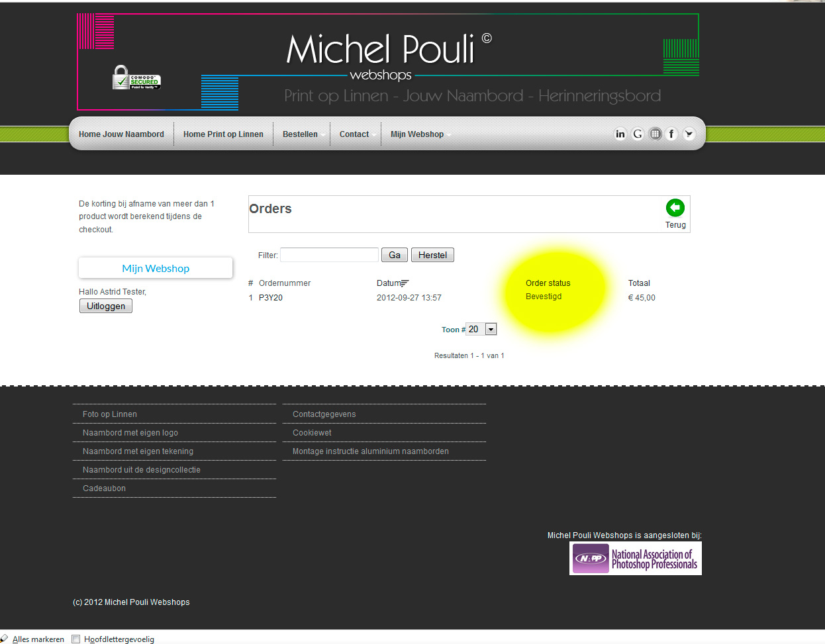The height and width of the screenshot is (644, 825).
Task: Open the Foto op Linnen footer link
Action: click(x=110, y=414)
